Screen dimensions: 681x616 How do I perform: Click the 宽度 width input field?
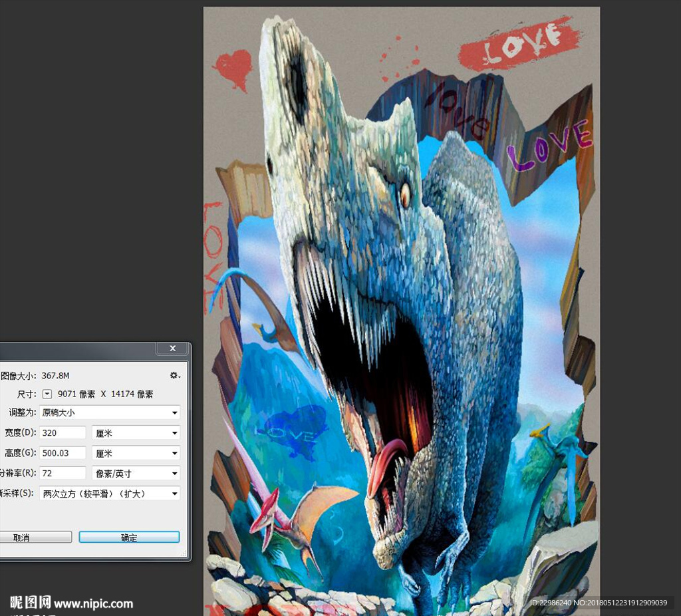[63, 433]
